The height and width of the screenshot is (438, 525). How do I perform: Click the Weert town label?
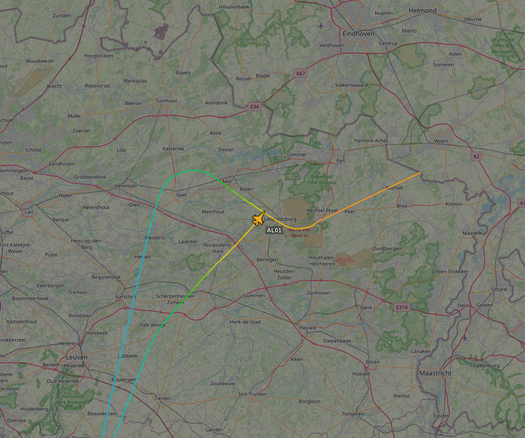[441, 141]
